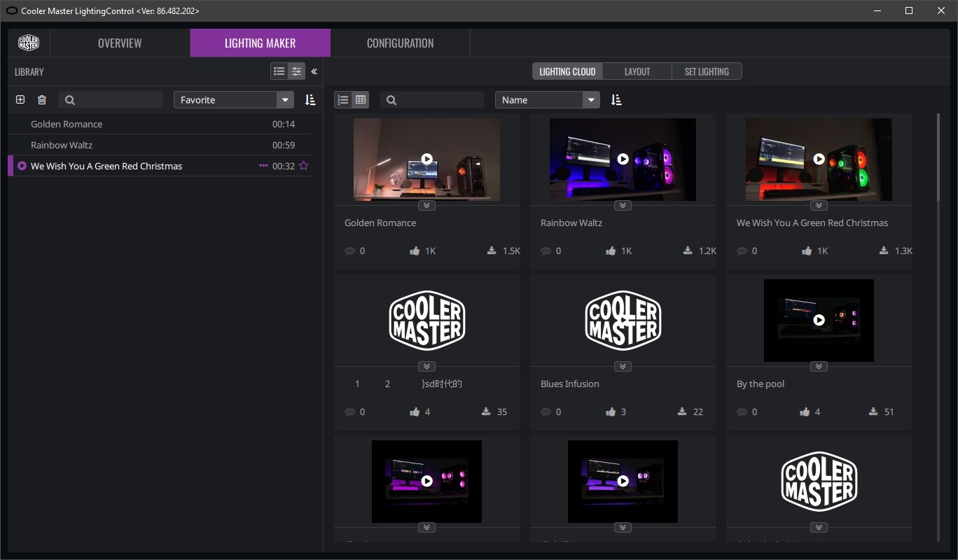Click the By the pool title text
958x560 pixels.
tap(761, 384)
